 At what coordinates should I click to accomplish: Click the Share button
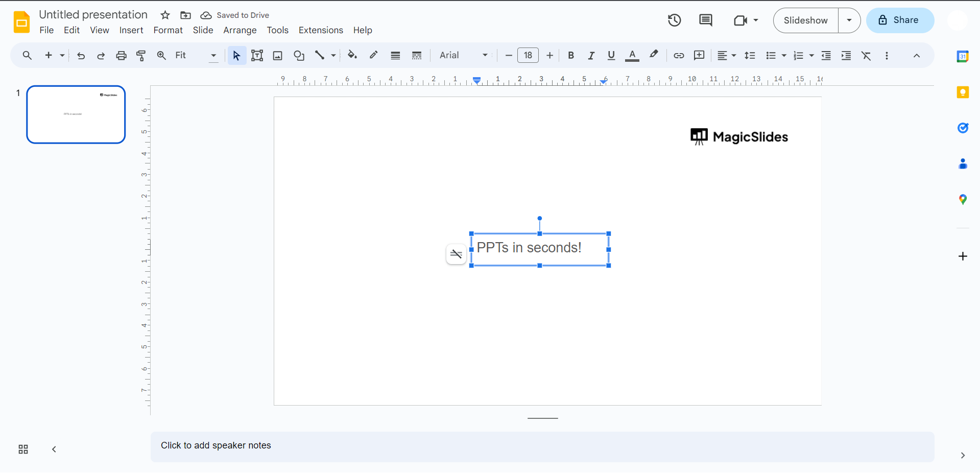point(900,20)
